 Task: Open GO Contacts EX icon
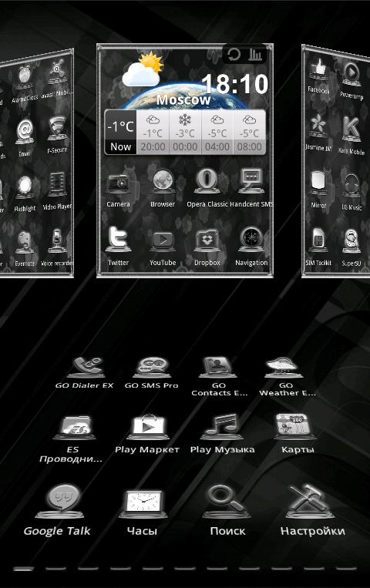pyautogui.click(x=219, y=367)
